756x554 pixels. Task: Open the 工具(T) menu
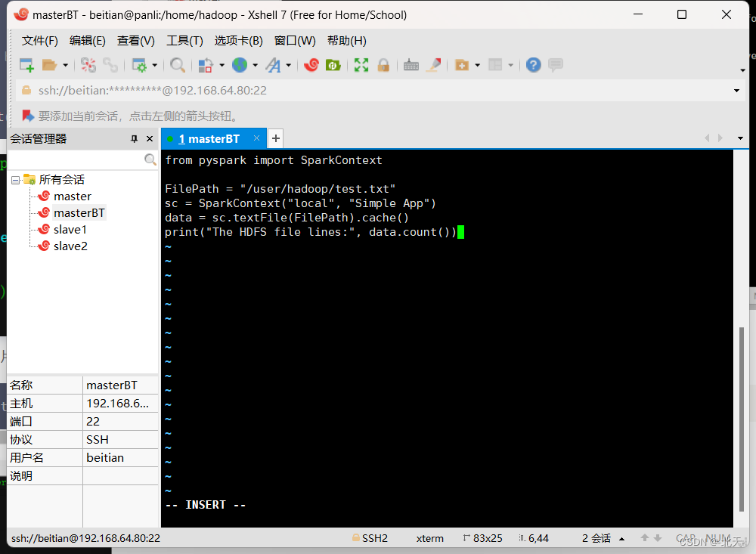pos(184,41)
